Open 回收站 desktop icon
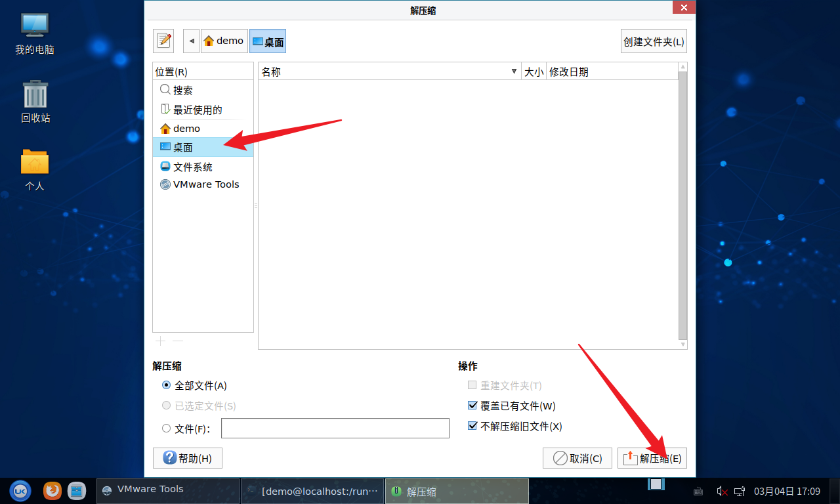 35,102
